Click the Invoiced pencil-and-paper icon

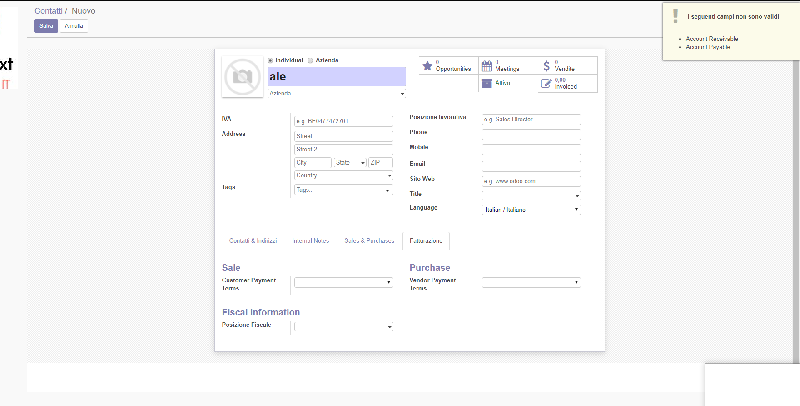(546, 84)
